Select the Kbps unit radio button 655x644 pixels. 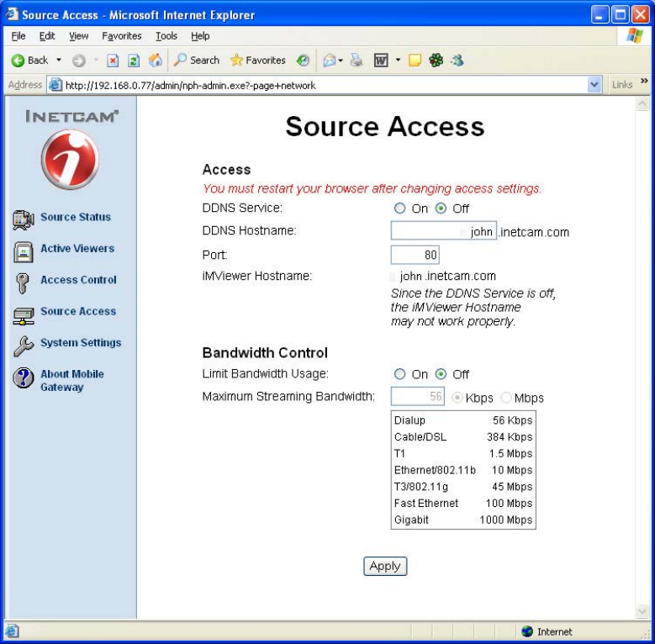(x=457, y=398)
